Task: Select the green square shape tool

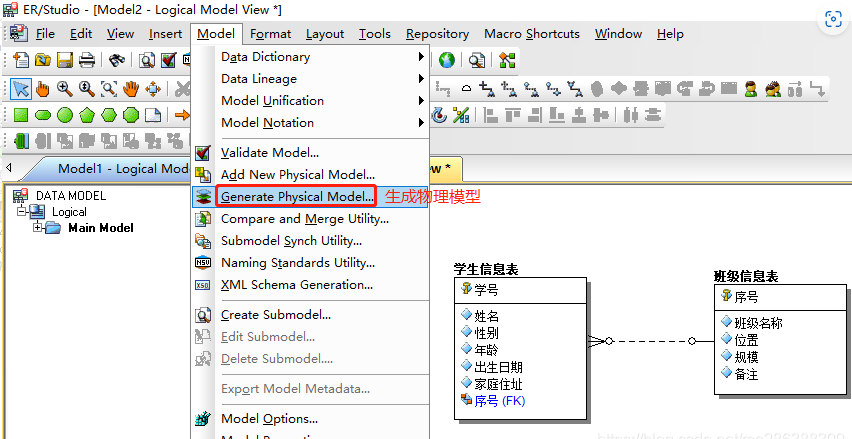Action: 21,115
